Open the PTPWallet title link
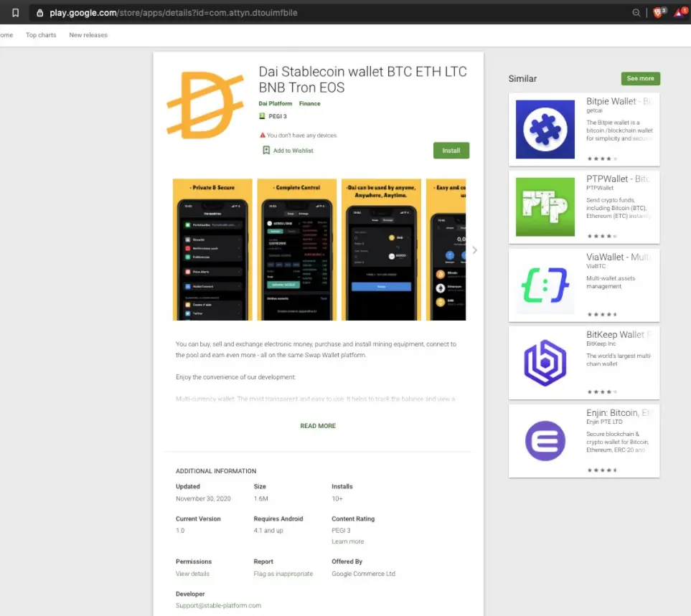Viewport: 691px width, 616px height. [x=617, y=179]
